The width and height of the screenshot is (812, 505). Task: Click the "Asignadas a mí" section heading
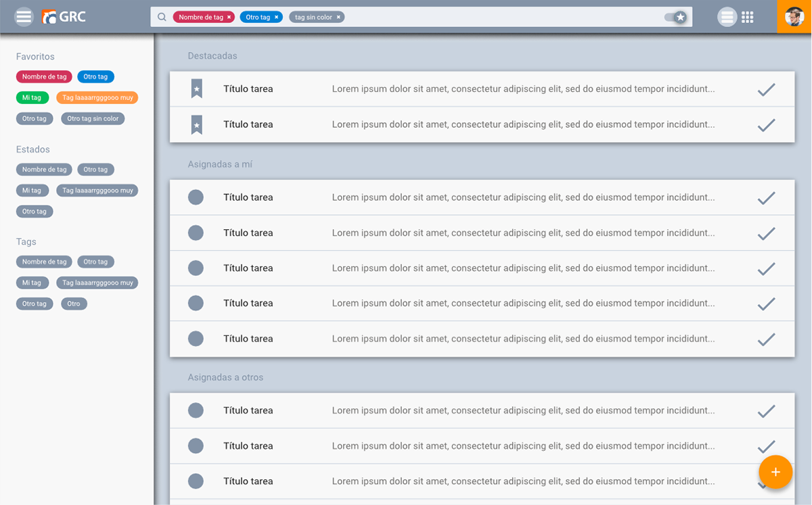point(220,164)
